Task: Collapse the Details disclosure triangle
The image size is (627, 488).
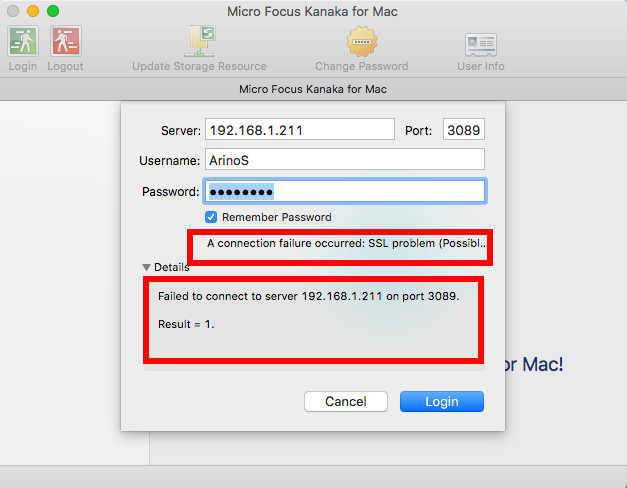Action: click(x=146, y=267)
